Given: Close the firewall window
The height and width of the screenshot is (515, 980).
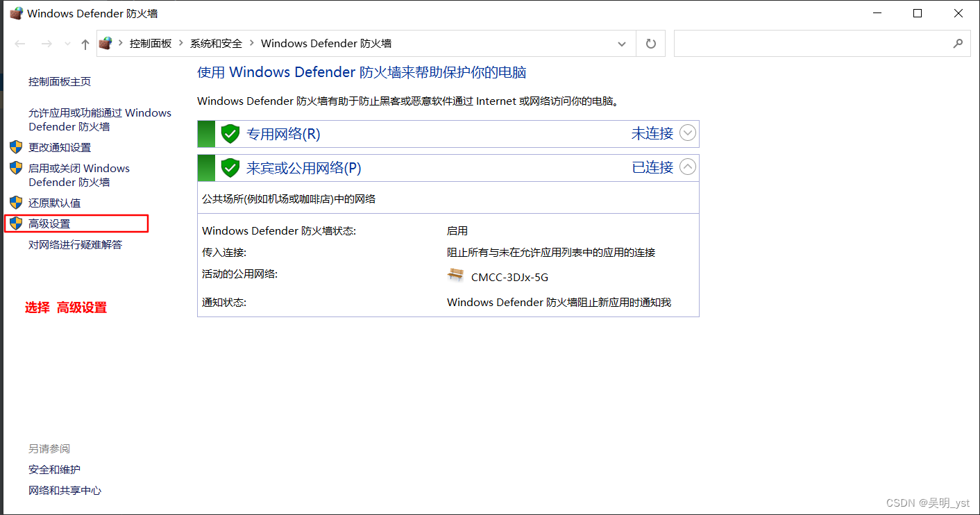Looking at the screenshot, I should (x=958, y=13).
